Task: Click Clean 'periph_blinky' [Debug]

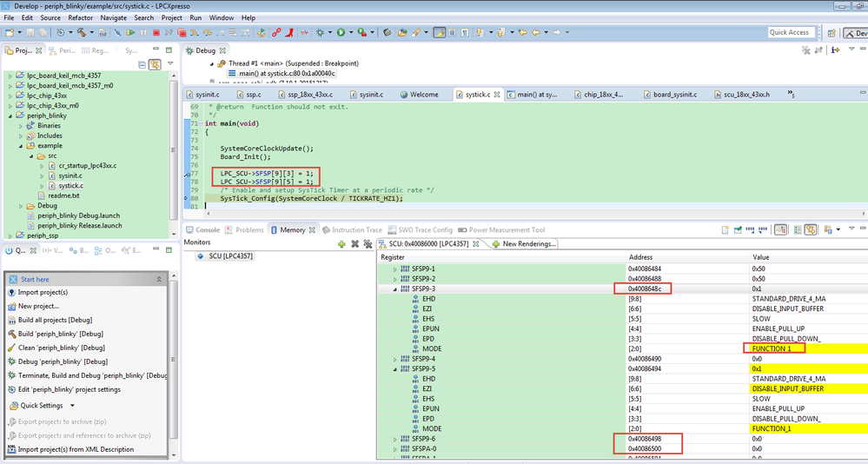Action: pyautogui.click(x=56, y=348)
